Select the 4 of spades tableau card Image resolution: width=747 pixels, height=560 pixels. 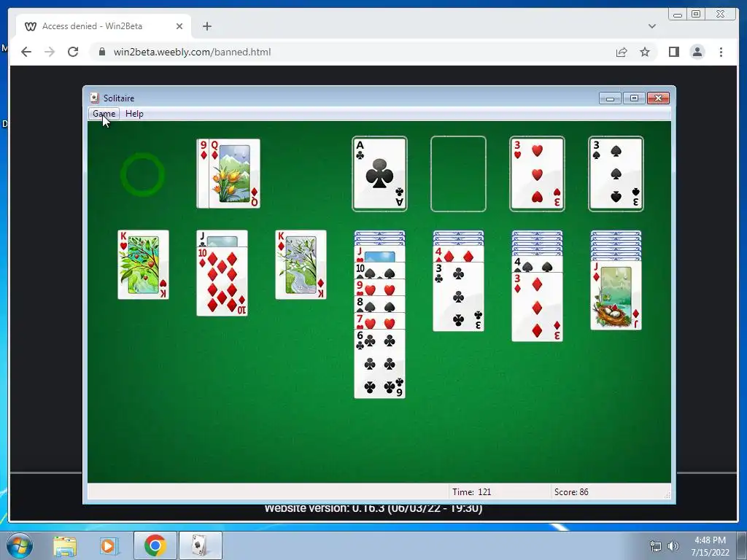(537, 264)
